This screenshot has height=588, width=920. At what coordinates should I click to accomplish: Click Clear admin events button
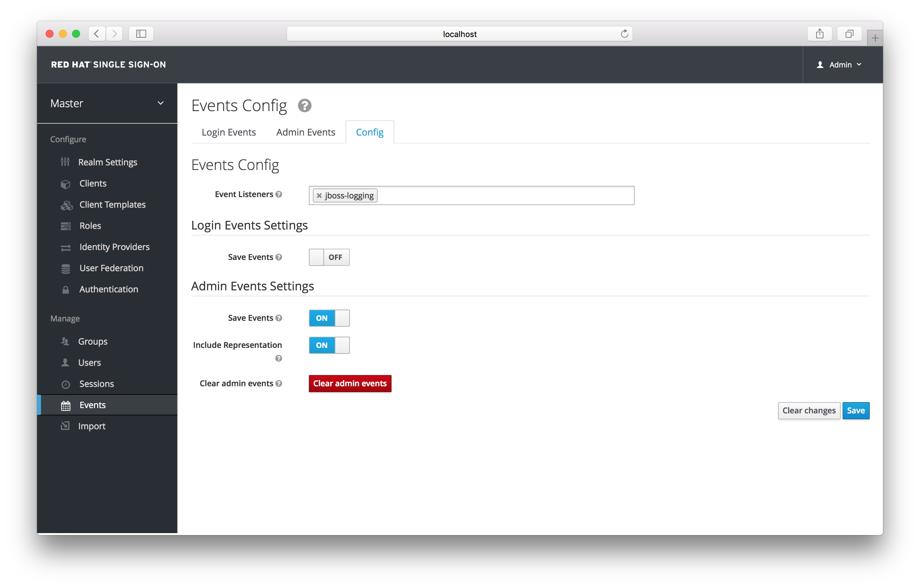point(349,383)
